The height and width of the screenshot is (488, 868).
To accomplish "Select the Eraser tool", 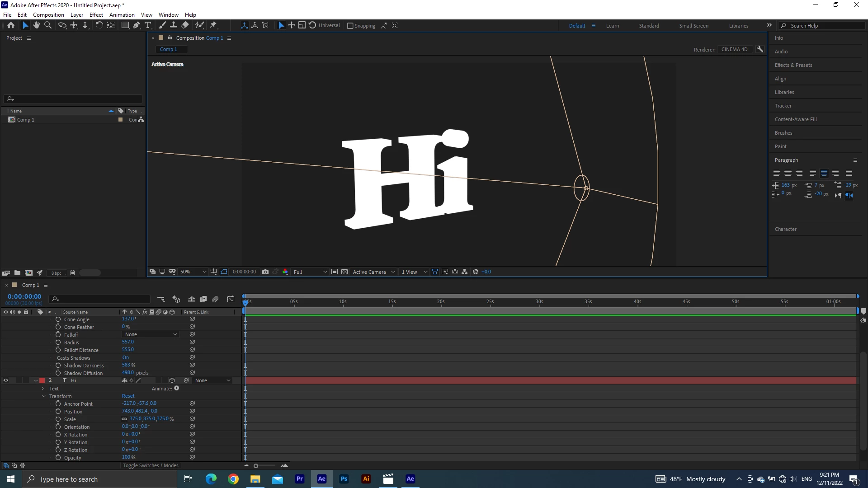I will 185,25.
